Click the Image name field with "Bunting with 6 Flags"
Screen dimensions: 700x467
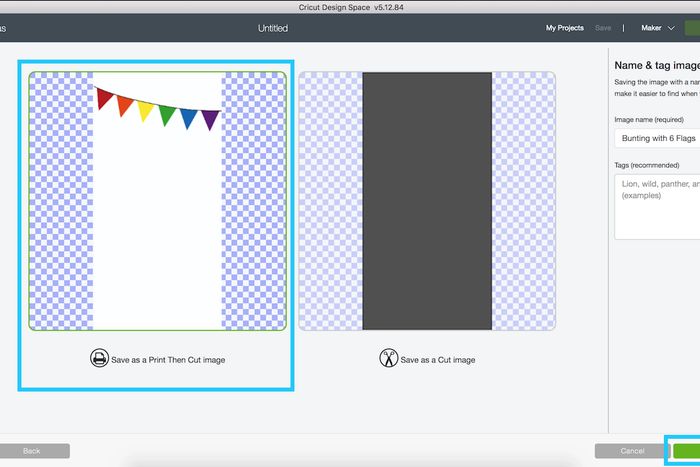coord(656,139)
